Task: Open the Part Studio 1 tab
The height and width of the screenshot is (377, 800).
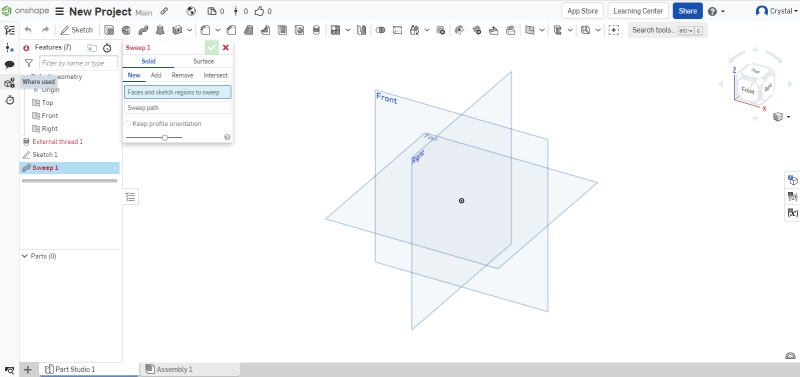Action: [x=89, y=369]
